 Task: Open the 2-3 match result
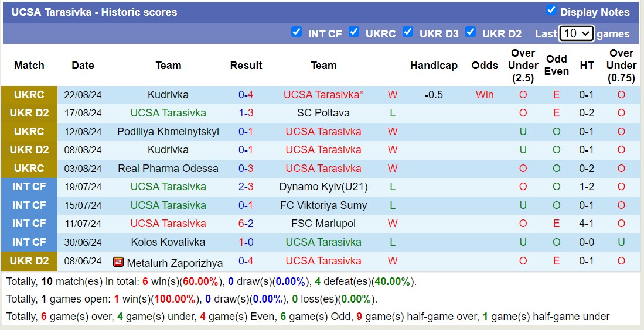tap(246, 187)
